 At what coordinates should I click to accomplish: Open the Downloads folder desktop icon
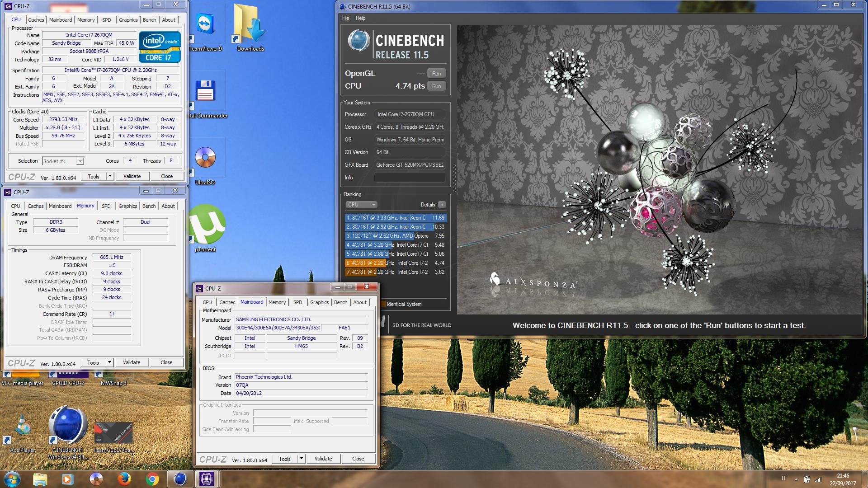click(x=250, y=28)
